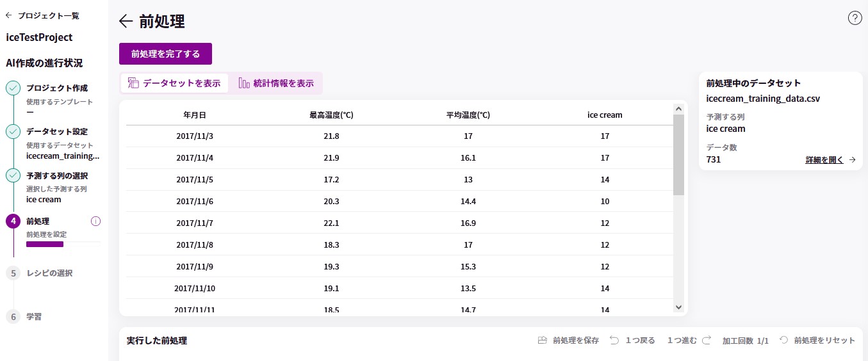Click the undo arrow for 1つ戻る
Screen dimensions: 868x361
(x=614, y=341)
